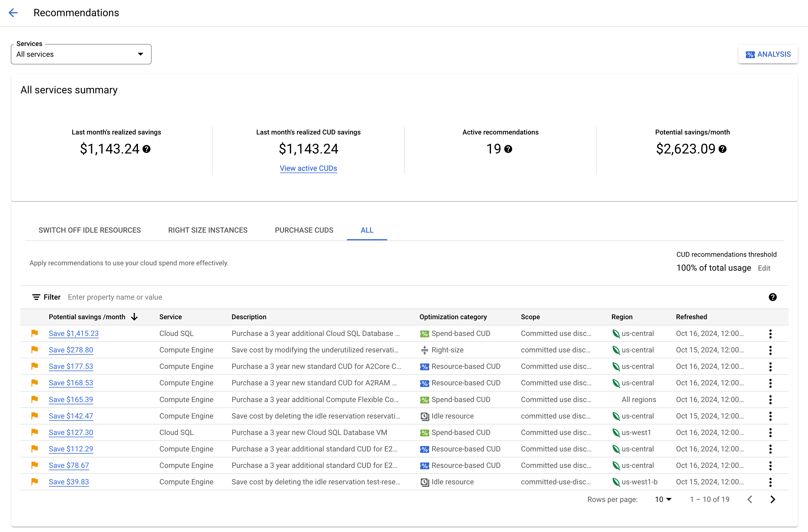Click View active CUDs link

(308, 167)
